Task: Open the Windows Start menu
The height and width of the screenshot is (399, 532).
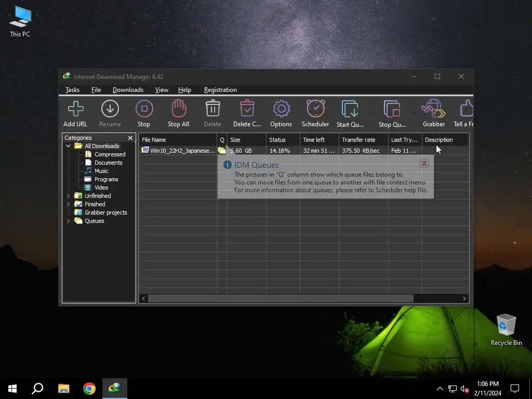Action: click(12, 389)
